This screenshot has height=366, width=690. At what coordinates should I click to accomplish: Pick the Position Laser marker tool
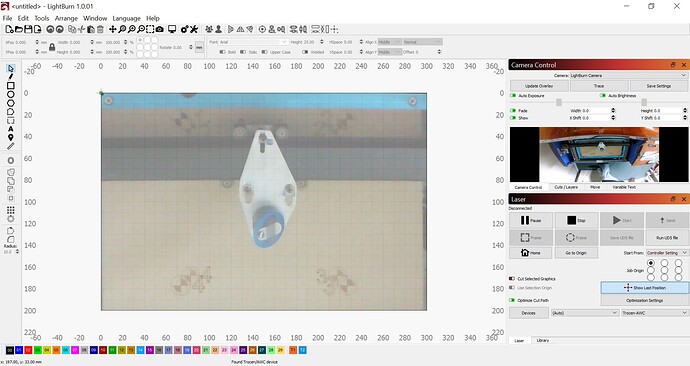click(11, 138)
